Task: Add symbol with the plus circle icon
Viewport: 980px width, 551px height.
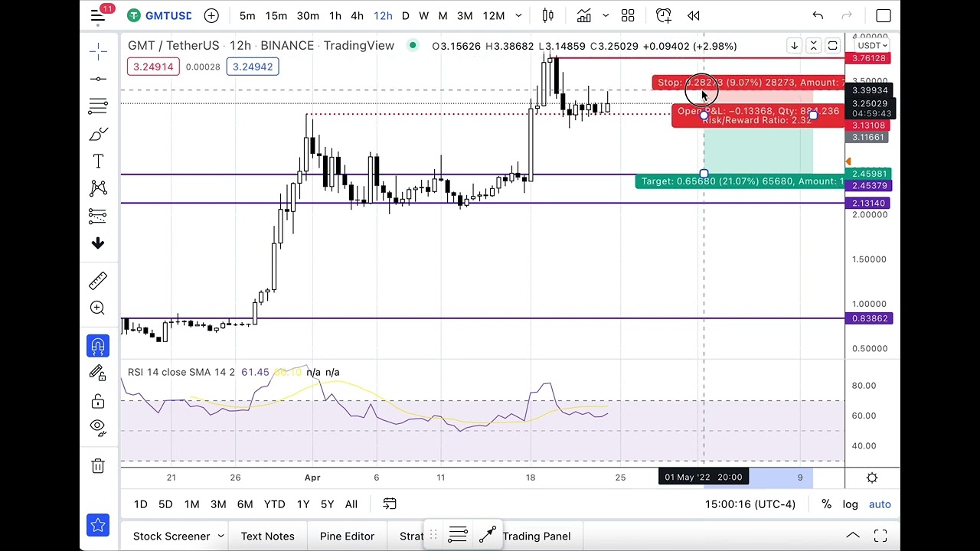Action: pos(211,15)
